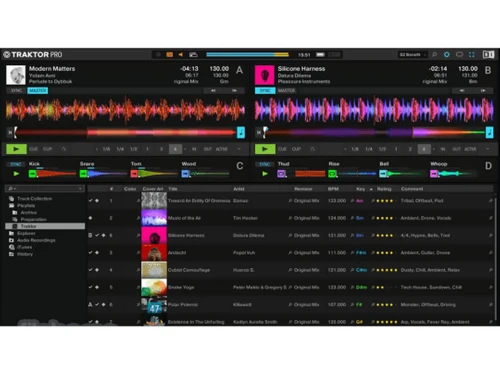Open preferences via blue gear icon
Screen dimensions: 500x375
pyautogui.click(x=447, y=54)
